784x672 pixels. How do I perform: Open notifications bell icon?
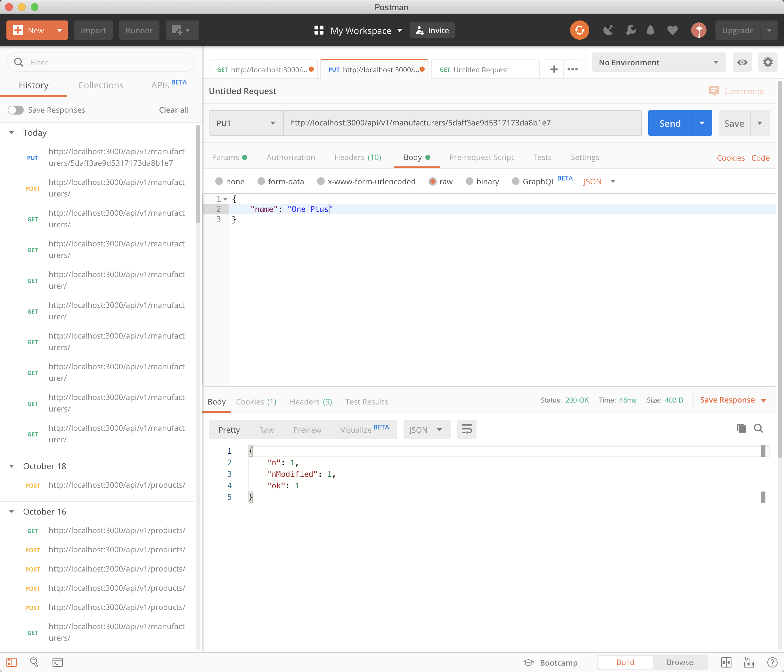[650, 30]
